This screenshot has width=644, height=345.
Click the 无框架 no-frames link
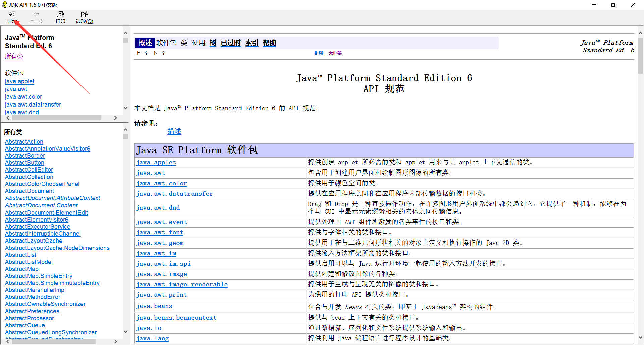[335, 53]
